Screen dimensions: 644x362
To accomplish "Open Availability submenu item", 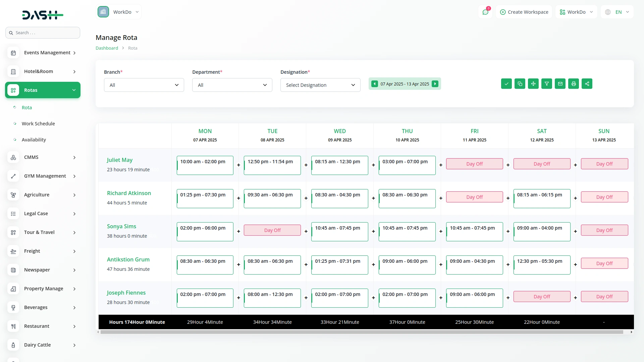I will pyautogui.click(x=34, y=140).
